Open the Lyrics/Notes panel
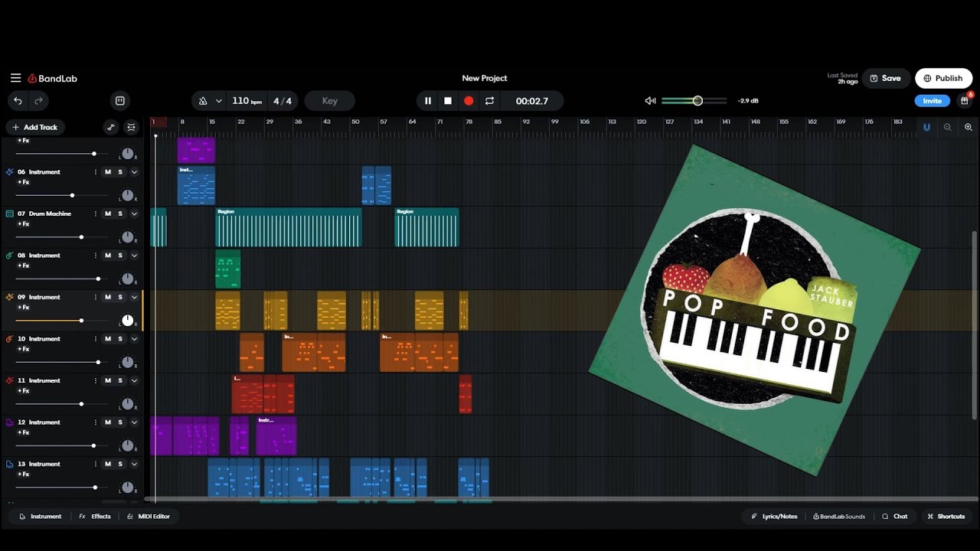Screen dimensions: 980x551 (x=774, y=517)
